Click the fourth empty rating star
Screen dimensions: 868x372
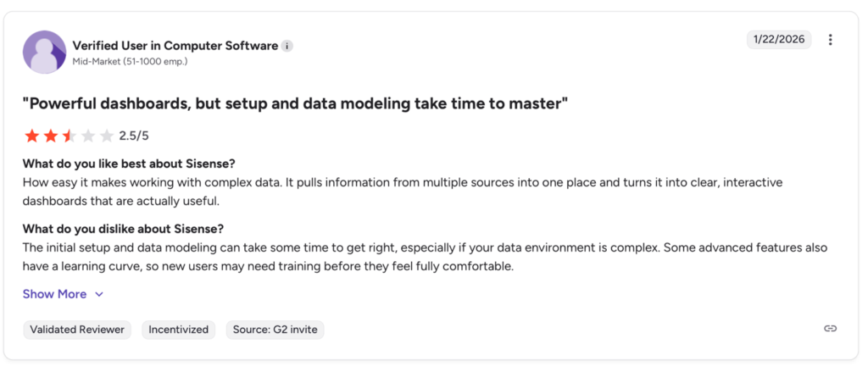pyautogui.click(x=87, y=136)
